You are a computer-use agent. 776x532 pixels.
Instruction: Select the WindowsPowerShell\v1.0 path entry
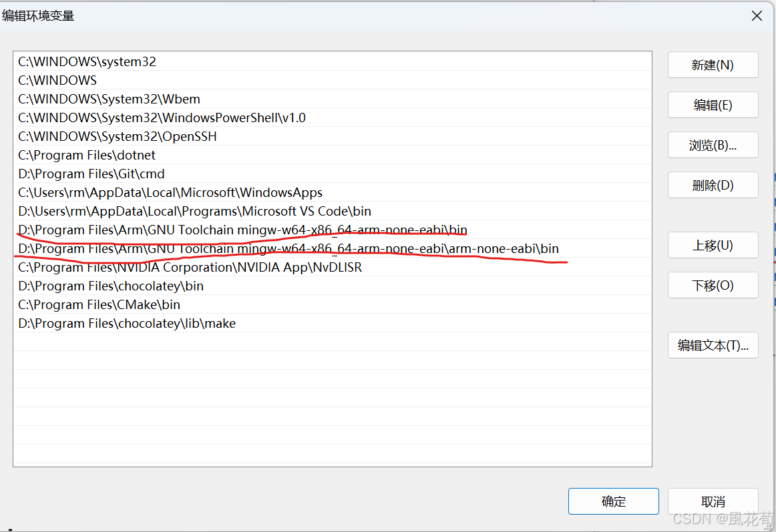click(162, 117)
